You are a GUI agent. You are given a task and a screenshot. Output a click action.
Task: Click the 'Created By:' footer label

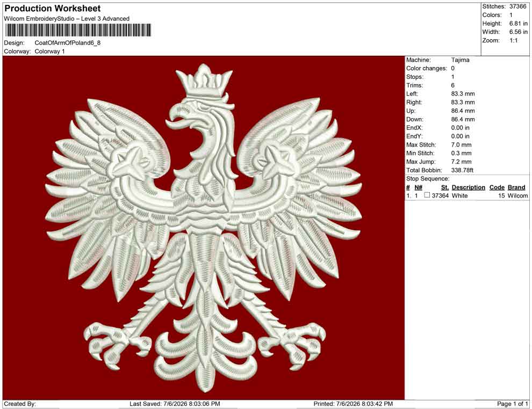click(x=20, y=404)
